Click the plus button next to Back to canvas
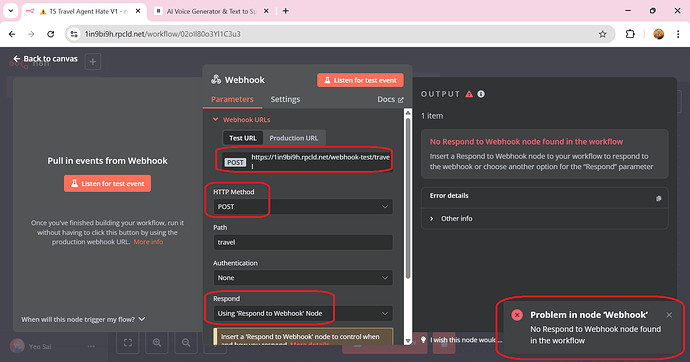 92,62
